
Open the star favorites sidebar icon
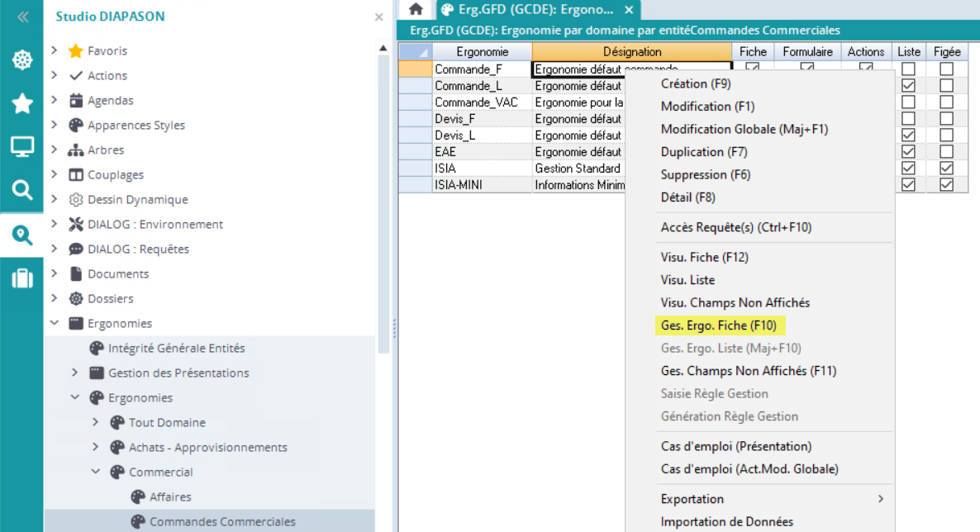pos(21,103)
